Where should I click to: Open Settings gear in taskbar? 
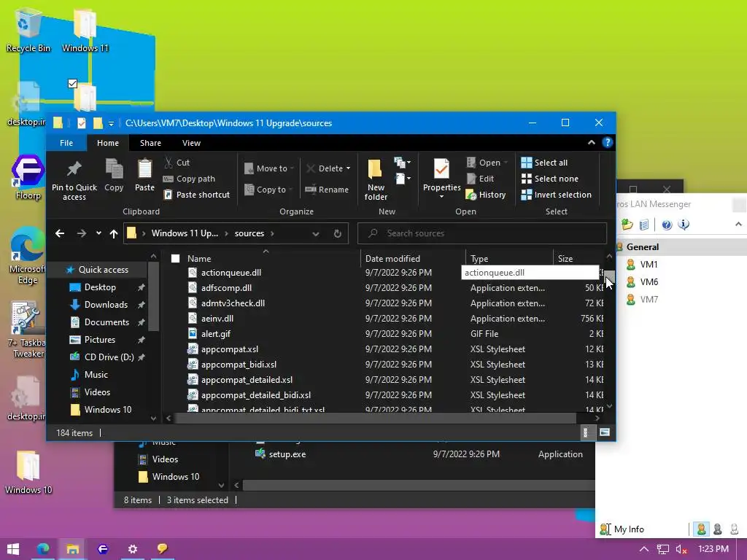[x=133, y=549]
